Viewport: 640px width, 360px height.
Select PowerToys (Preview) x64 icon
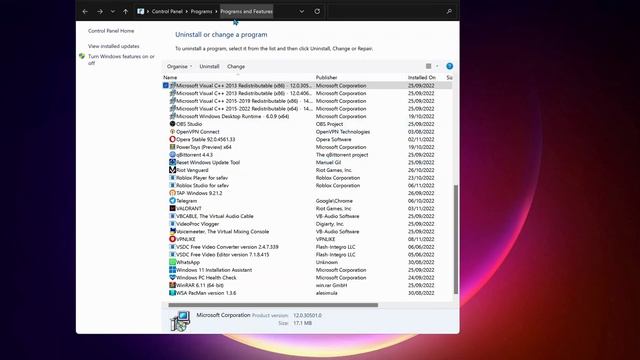172,147
